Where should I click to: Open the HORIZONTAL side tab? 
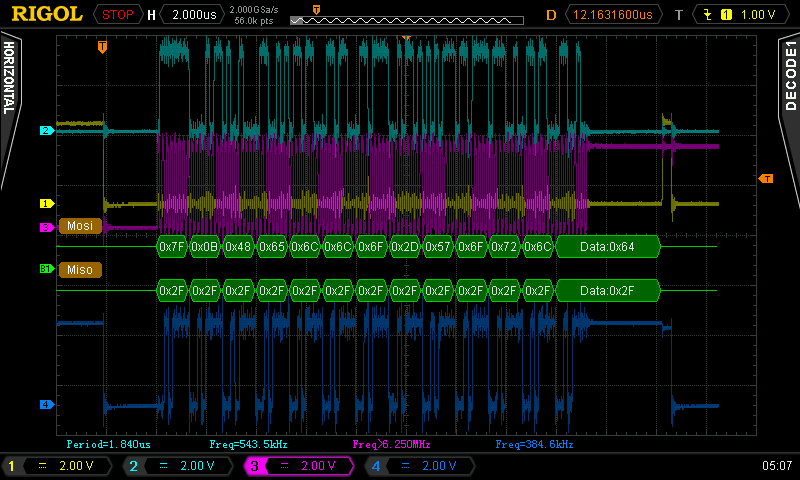(x=9, y=77)
